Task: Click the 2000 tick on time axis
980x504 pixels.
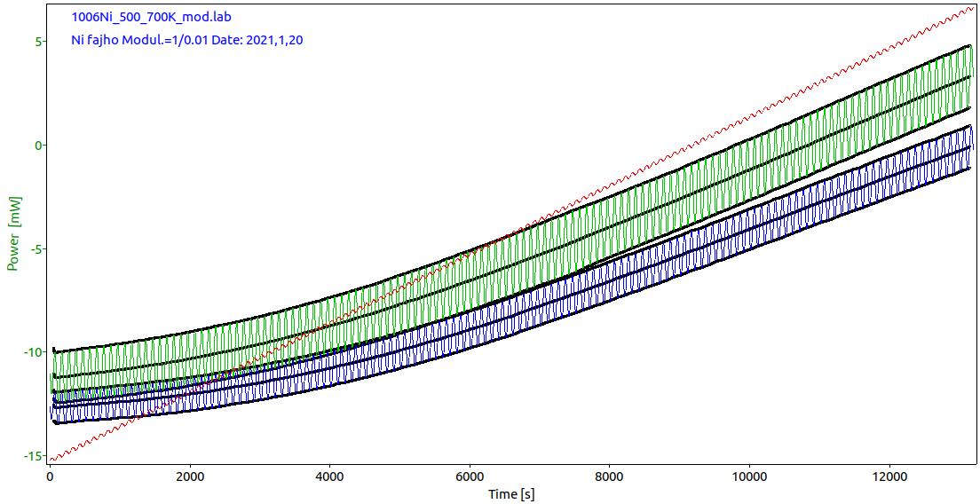Action: 190,476
